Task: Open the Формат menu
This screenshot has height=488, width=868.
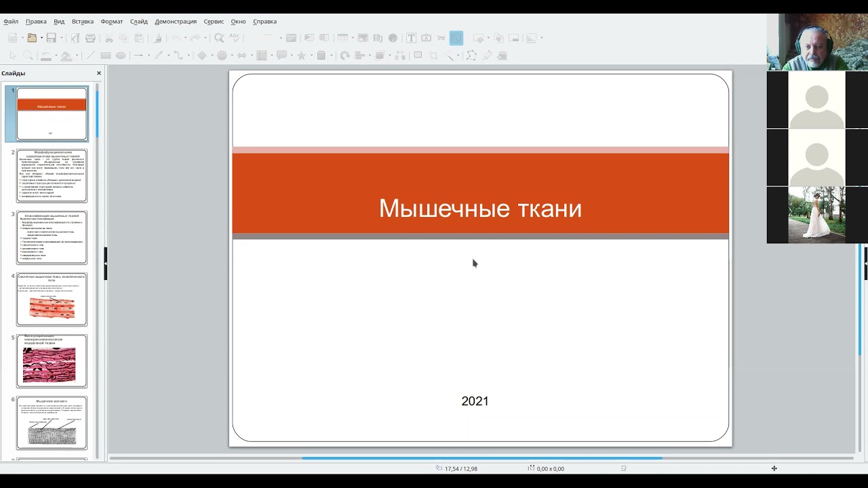Action: click(x=112, y=21)
